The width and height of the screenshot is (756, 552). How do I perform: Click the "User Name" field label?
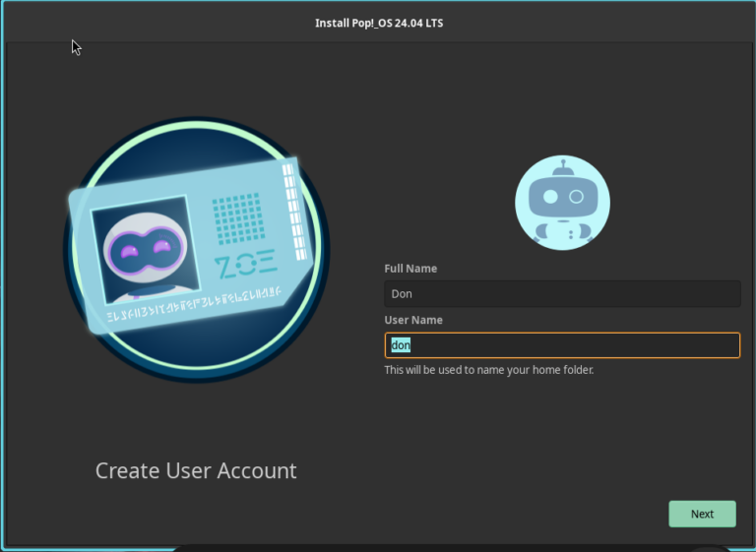[413, 320]
